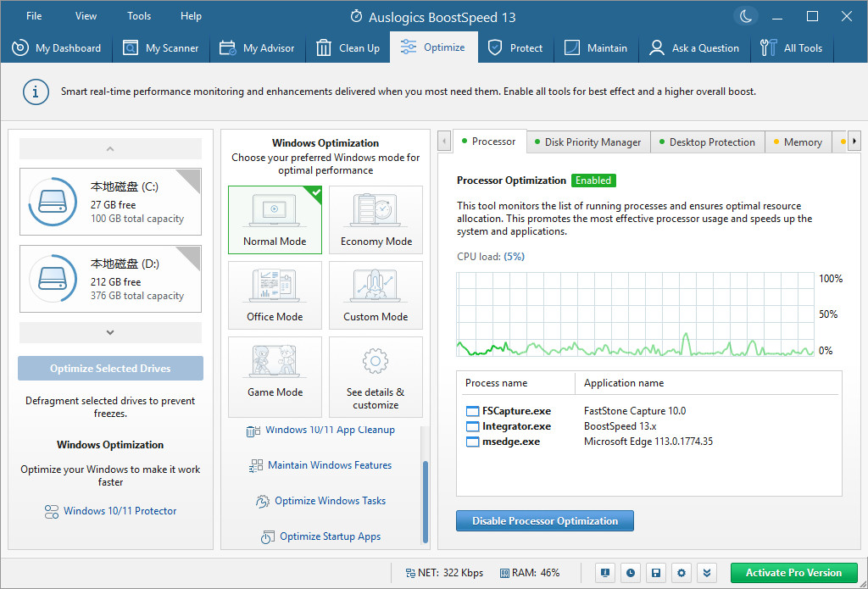Click the Process name column header

[516, 383]
